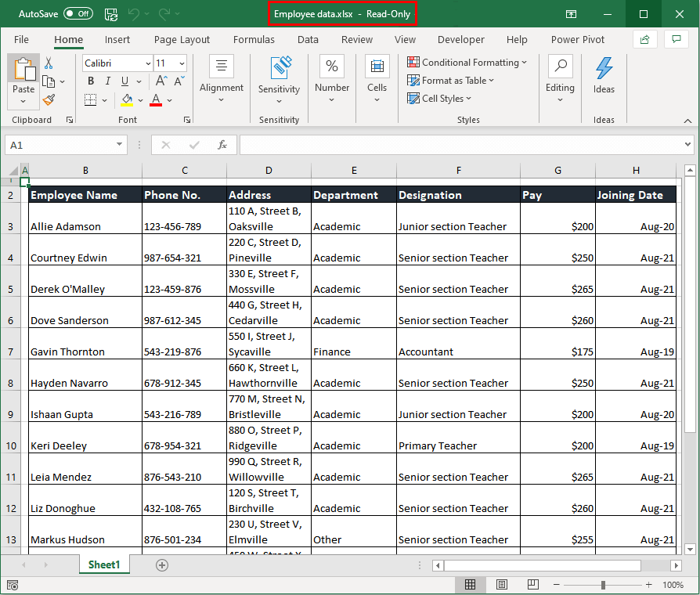Click the Sensitivity label icon

point(280,67)
